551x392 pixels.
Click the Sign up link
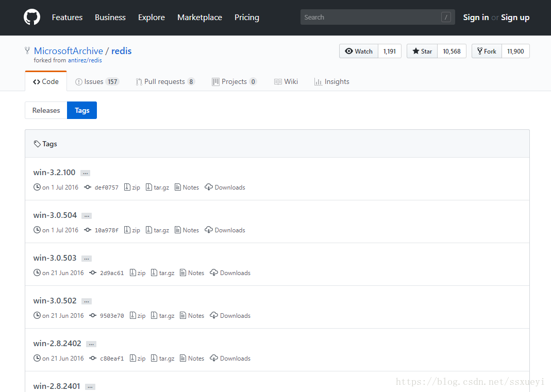[x=515, y=17]
